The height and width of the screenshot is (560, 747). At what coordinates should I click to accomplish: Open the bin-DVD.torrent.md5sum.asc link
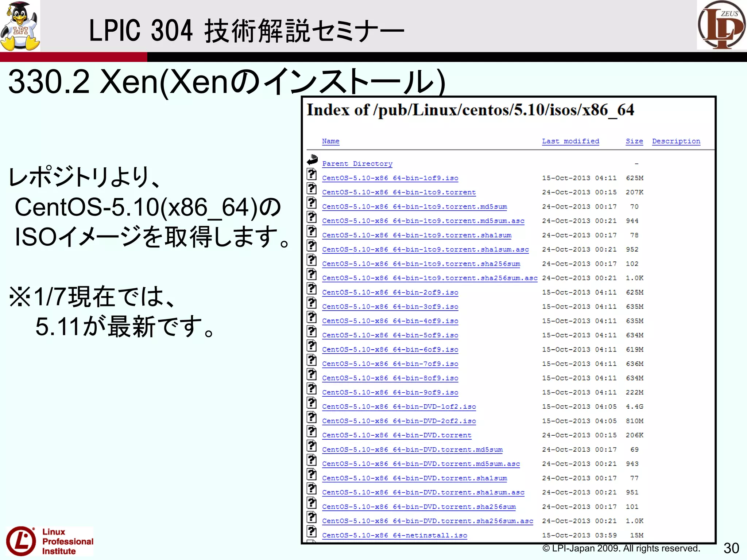421,464
